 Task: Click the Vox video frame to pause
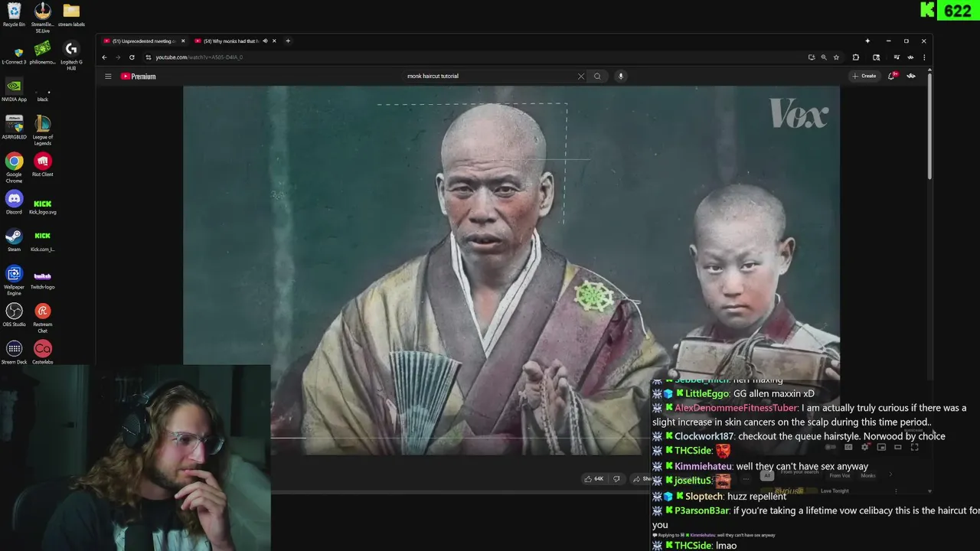click(x=511, y=270)
